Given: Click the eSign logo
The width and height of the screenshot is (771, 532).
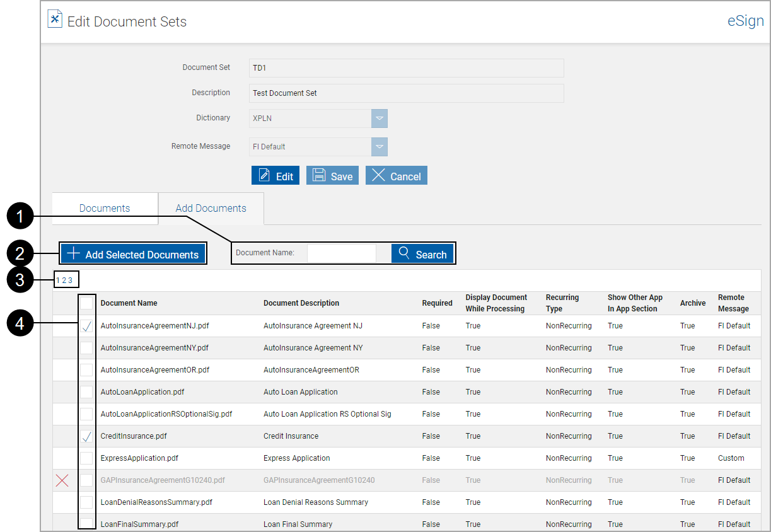Looking at the screenshot, I should pyautogui.click(x=745, y=21).
